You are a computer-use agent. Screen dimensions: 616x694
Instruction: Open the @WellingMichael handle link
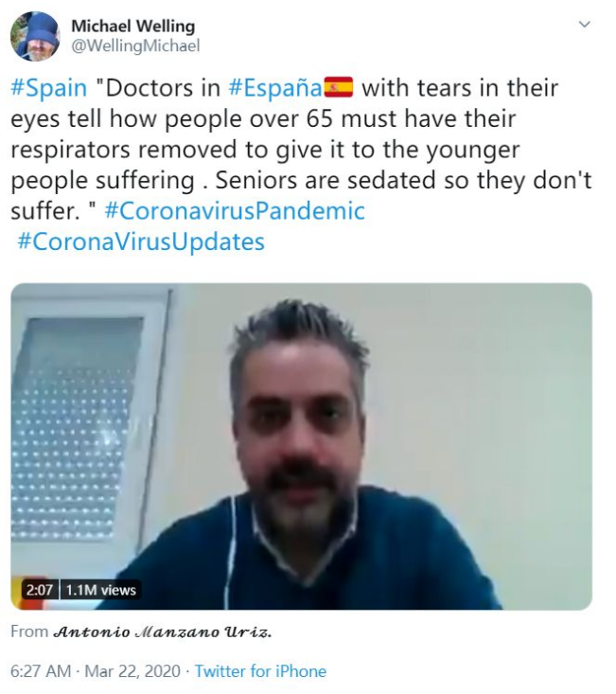(x=135, y=45)
